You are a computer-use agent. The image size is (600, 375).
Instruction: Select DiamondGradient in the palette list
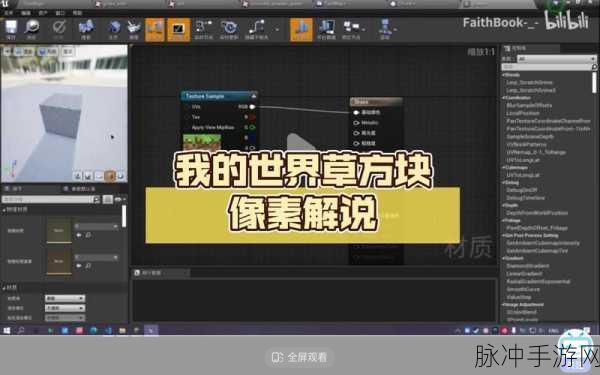(527, 266)
